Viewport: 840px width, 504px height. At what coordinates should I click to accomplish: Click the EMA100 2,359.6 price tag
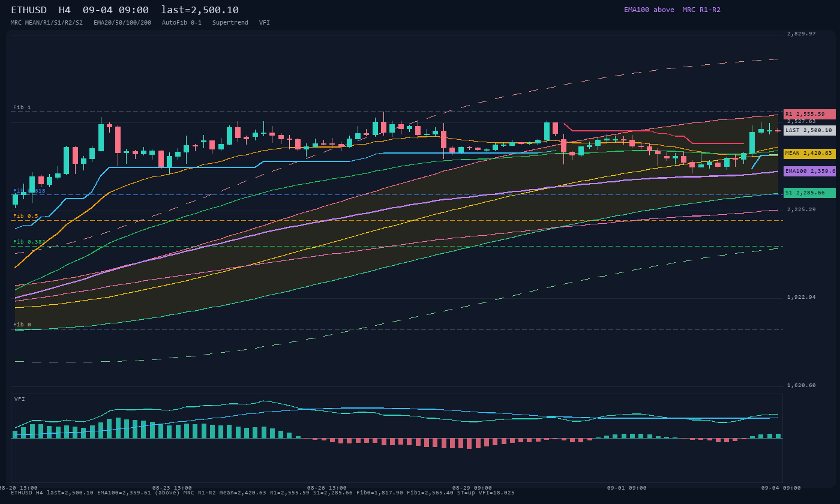(809, 171)
